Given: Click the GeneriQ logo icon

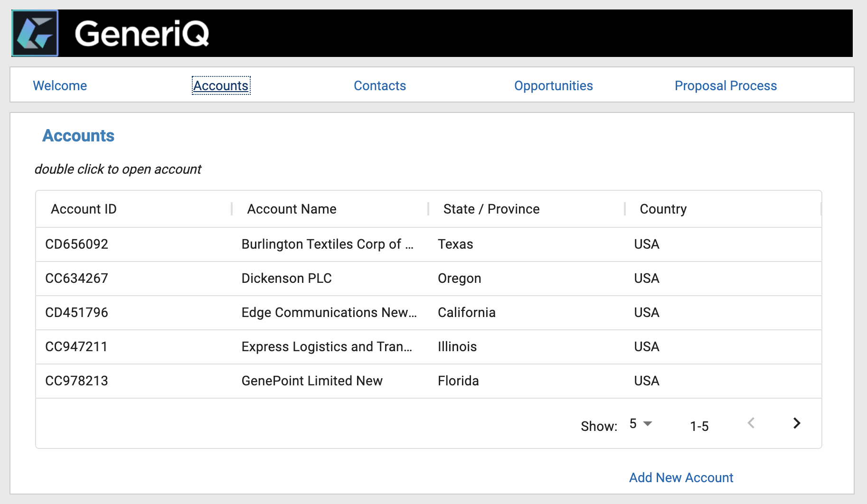Looking at the screenshot, I should point(35,33).
